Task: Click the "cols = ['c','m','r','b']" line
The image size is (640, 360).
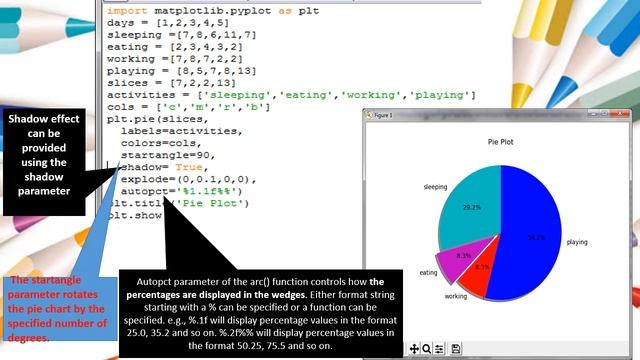Action: (189, 107)
